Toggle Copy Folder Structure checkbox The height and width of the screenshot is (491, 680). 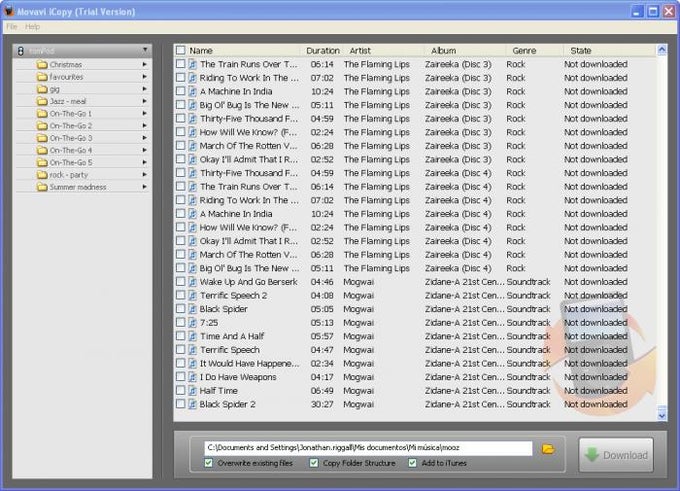pos(314,463)
